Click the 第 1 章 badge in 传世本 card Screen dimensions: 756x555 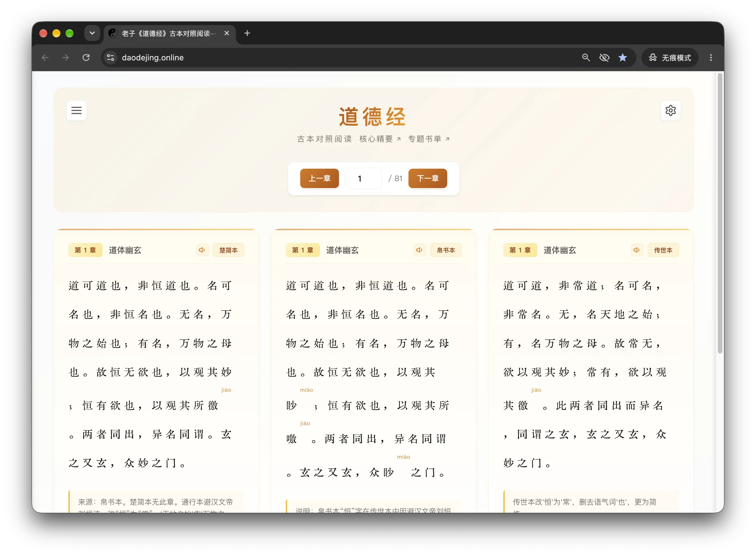[x=520, y=250]
